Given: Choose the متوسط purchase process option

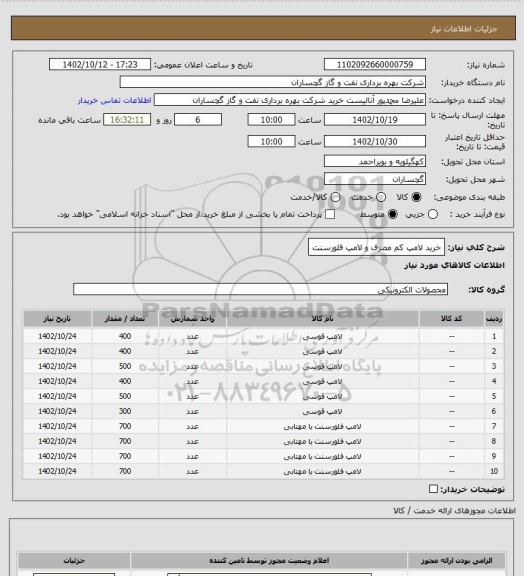Looking at the screenshot, I should [x=393, y=214].
